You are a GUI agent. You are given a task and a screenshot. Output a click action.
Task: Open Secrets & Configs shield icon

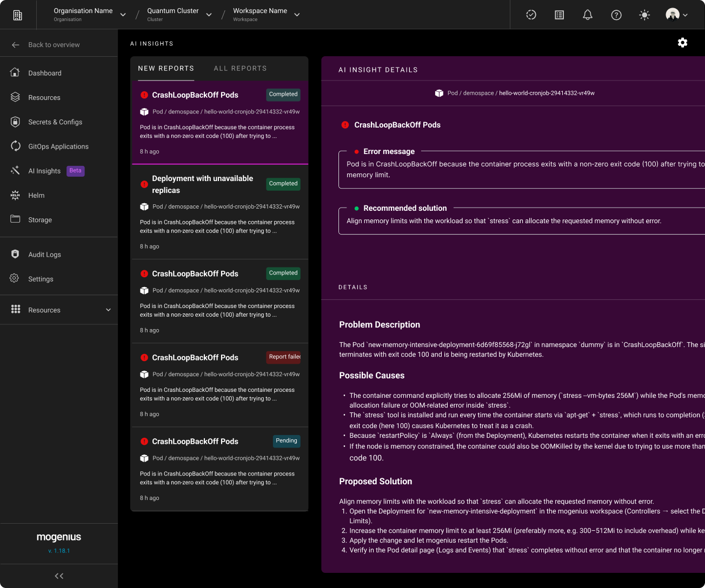[x=15, y=122]
